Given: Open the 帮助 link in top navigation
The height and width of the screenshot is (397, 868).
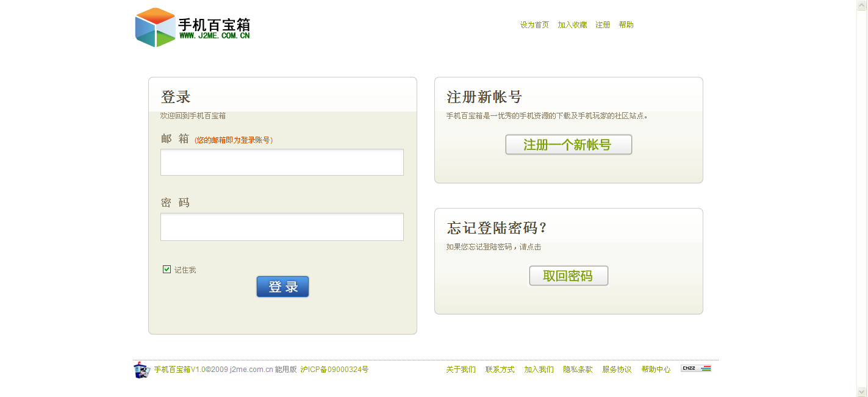Looking at the screenshot, I should pyautogui.click(x=626, y=25).
